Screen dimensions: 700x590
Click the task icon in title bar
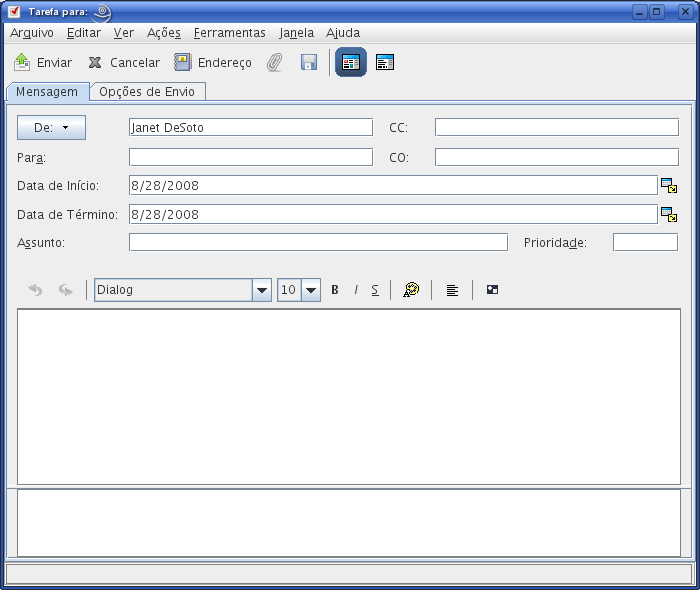coord(14,12)
